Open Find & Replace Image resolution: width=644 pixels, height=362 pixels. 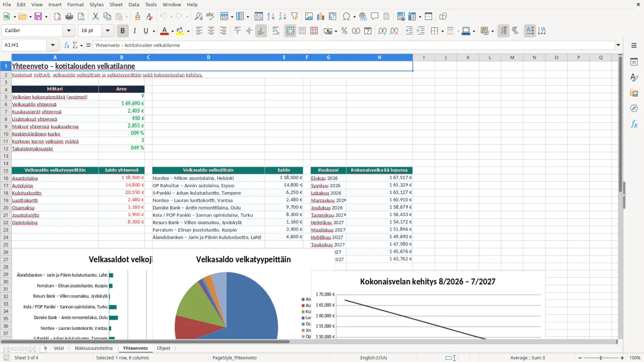[x=199, y=17]
